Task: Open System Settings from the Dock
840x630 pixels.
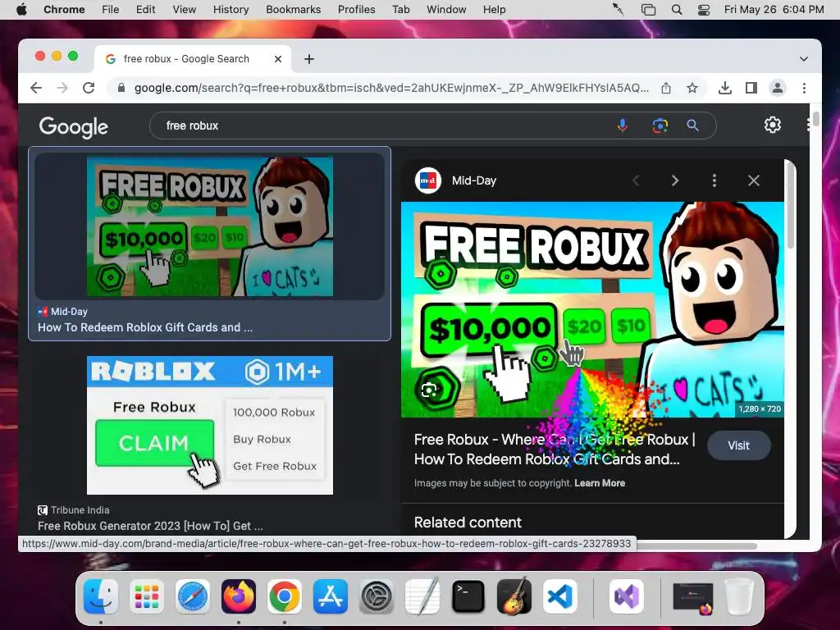Action: click(x=376, y=596)
